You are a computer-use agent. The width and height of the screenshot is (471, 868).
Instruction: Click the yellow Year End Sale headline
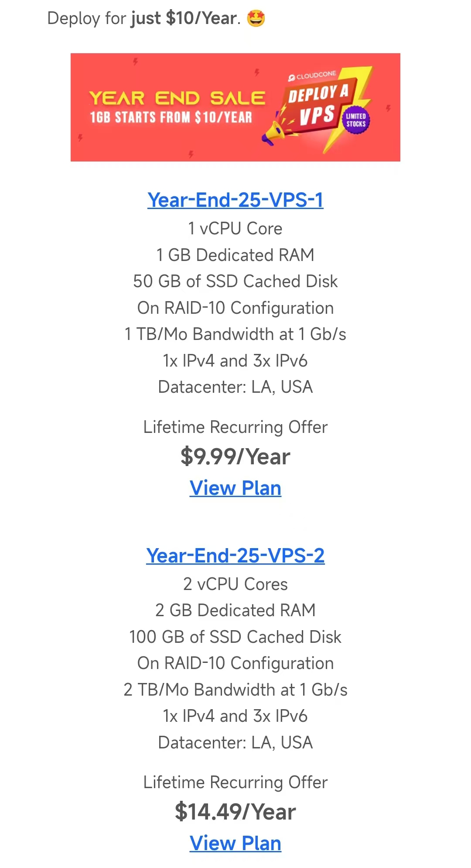coord(177,98)
